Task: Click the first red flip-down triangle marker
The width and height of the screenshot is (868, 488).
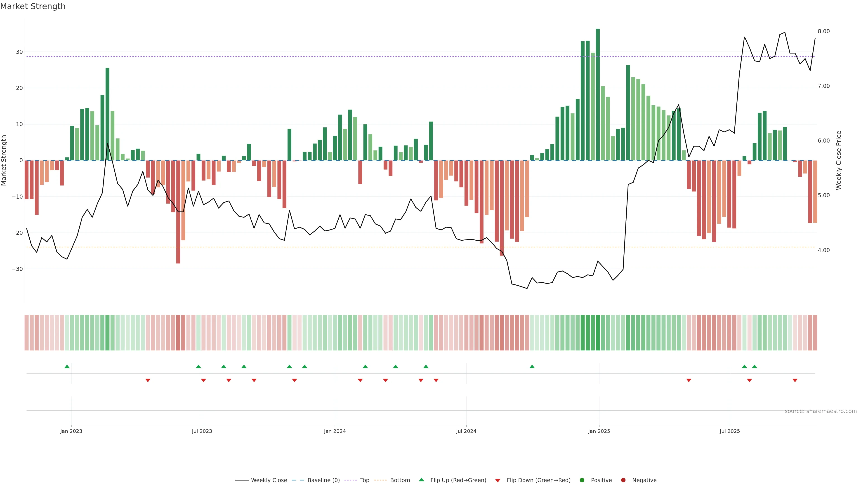Action: point(148,380)
